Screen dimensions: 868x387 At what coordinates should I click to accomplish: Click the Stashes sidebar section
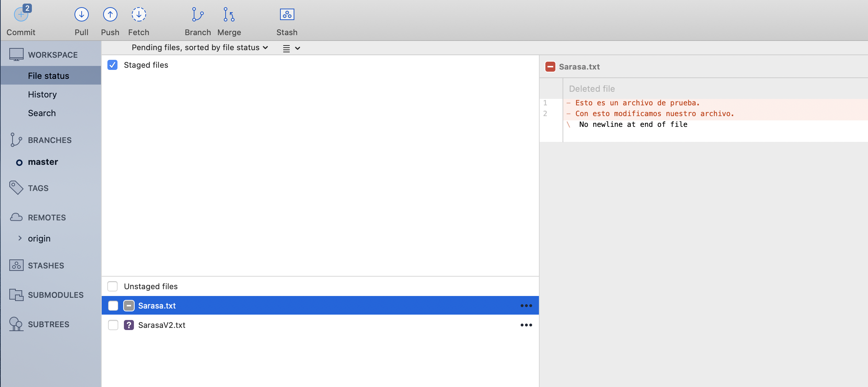(46, 266)
